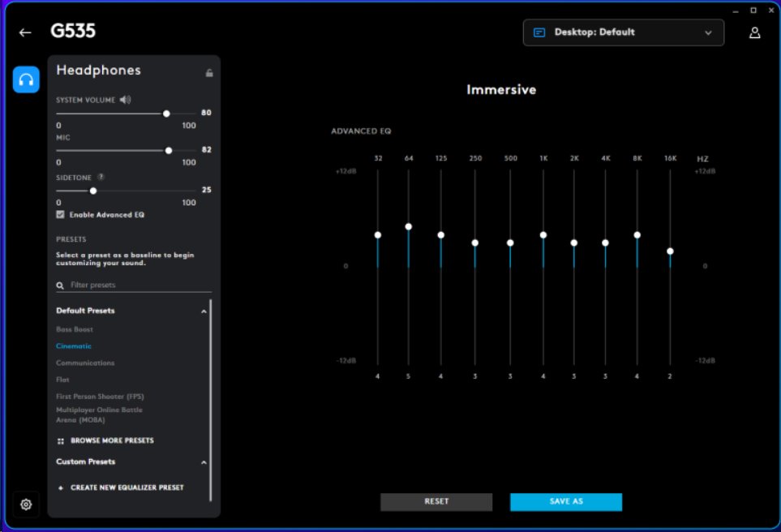Image resolution: width=781 pixels, height=532 pixels.
Task: Open the user account profile icon
Action: [x=754, y=32]
